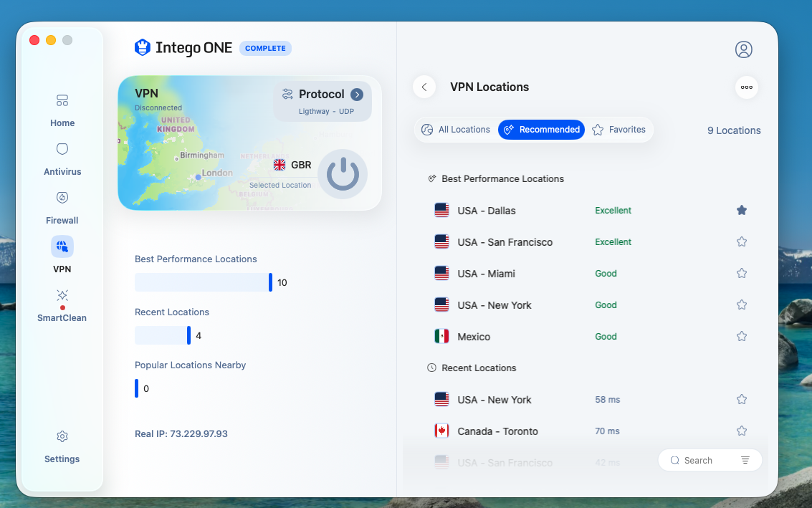The width and height of the screenshot is (812, 508).
Task: Unfavorite USA - Dallas filled star
Action: 742,210
